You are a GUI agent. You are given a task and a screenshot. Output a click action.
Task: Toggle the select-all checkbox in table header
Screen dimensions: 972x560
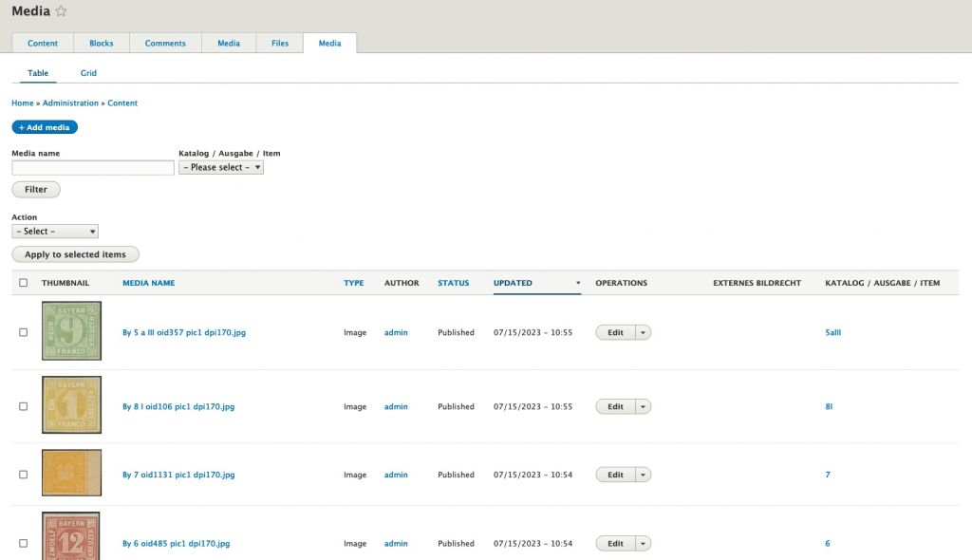24,283
